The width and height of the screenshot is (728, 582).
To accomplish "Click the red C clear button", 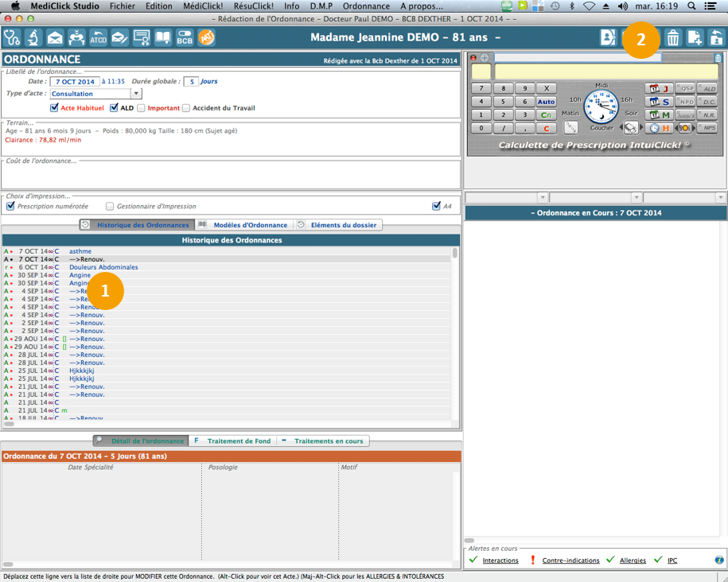I will [x=546, y=128].
